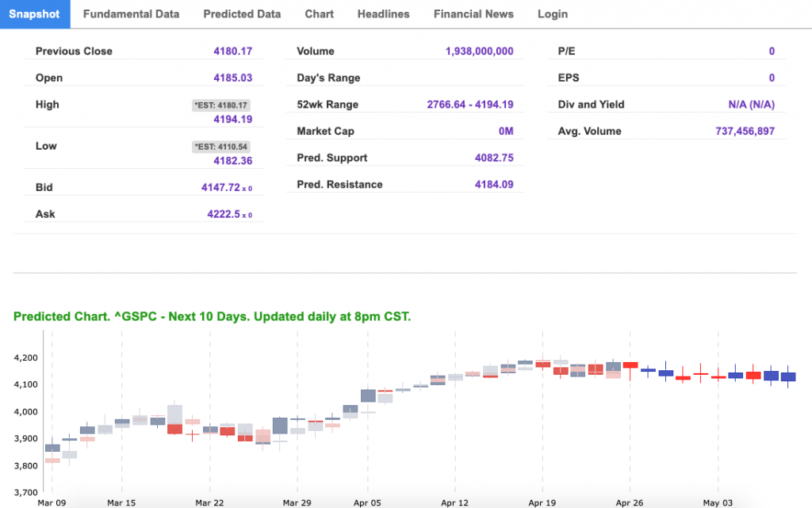Switch to the Snapshot tab
The width and height of the screenshot is (812, 508).
[35, 13]
